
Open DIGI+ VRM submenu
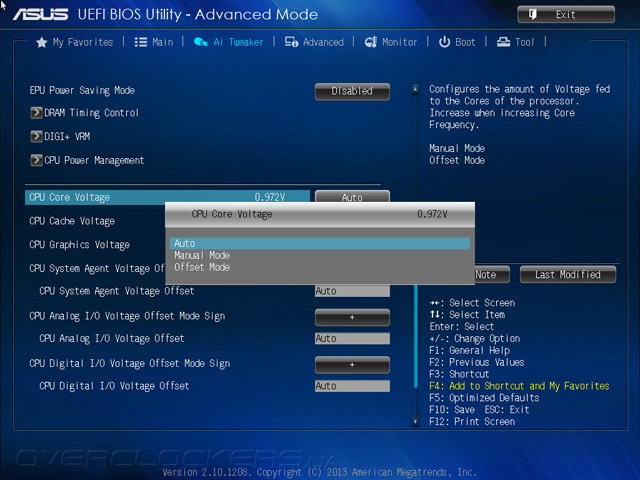pyautogui.click(x=67, y=136)
